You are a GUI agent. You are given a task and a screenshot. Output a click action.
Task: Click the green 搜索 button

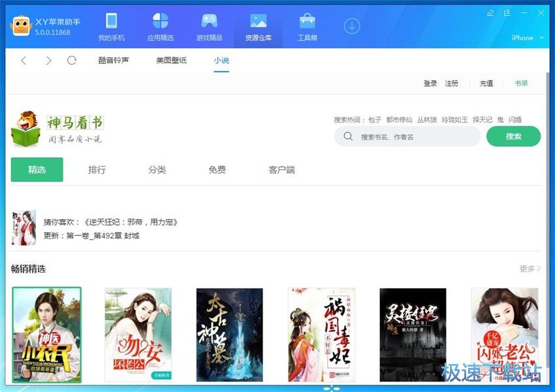[x=514, y=136]
